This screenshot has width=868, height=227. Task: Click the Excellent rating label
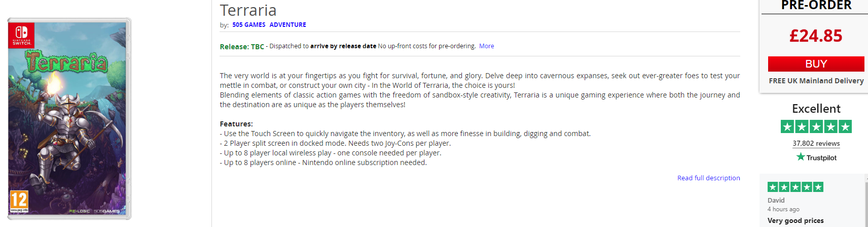click(x=816, y=109)
